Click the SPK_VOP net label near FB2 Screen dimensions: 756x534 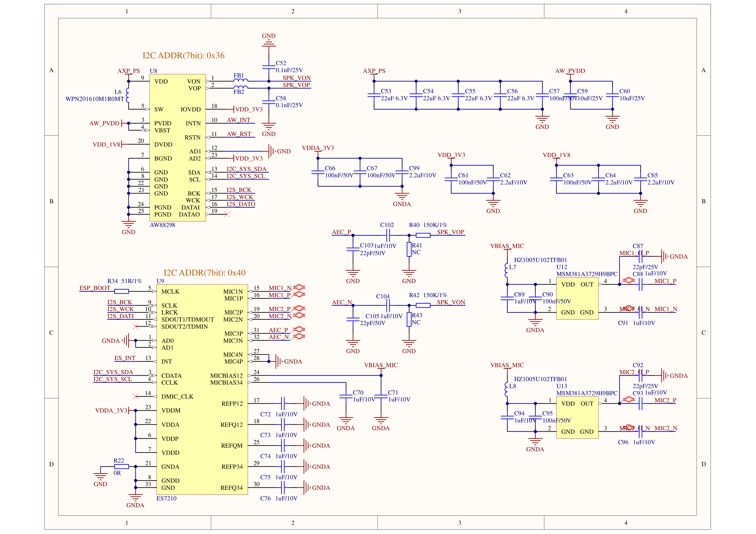(296, 85)
